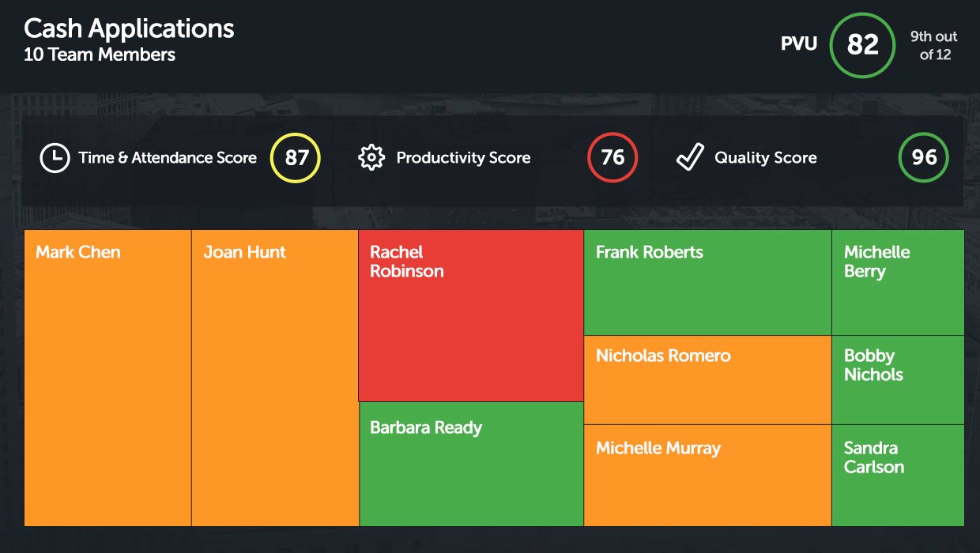Open Mark Chen's orange tile
This screenshot has width=980, height=553.
108,378
